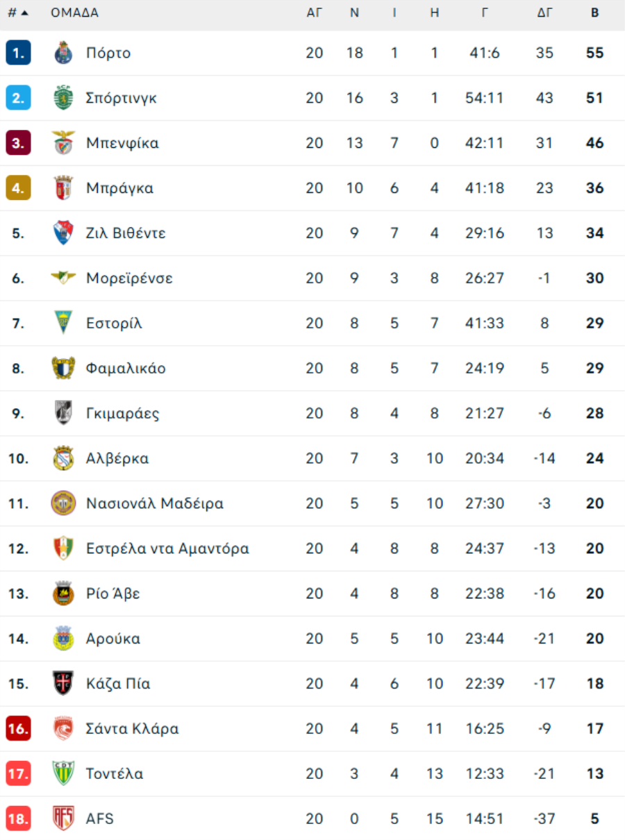Image resolution: width=625 pixels, height=840 pixels.
Task: Sort standings by the ΟΜΑΔΑ column header
Action: coord(74,13)
